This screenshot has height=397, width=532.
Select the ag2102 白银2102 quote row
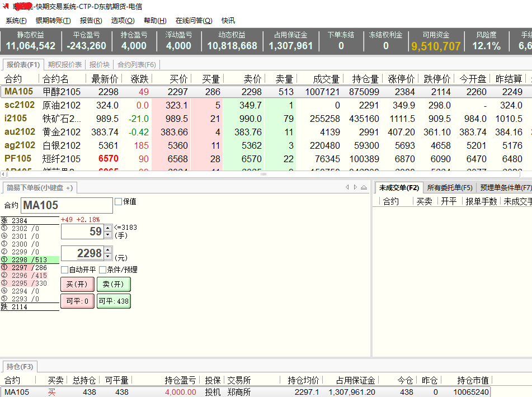pos(266,145)
